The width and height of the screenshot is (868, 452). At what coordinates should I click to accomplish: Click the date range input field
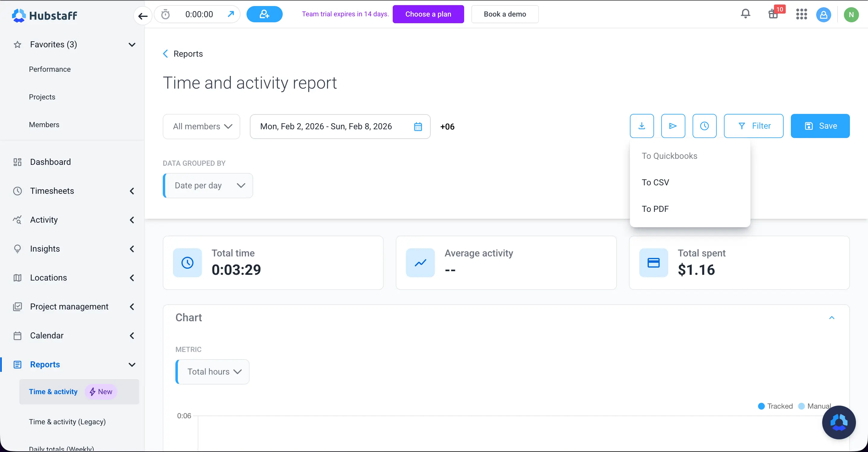pyautogui.click(x=340, y=127)
